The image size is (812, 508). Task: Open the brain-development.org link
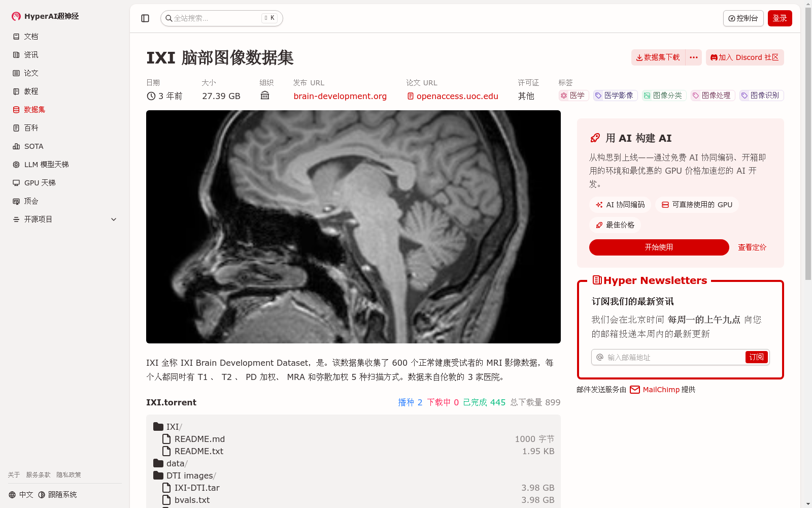340,96
